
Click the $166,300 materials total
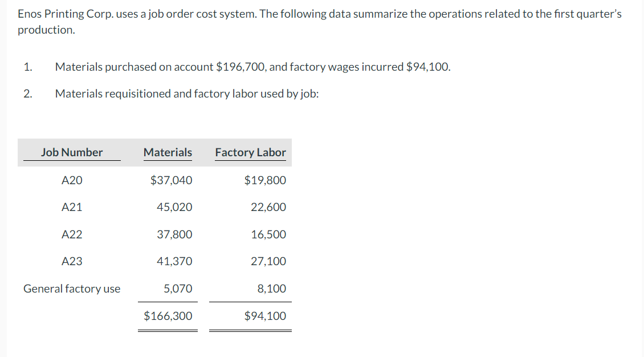pos(168,316)
